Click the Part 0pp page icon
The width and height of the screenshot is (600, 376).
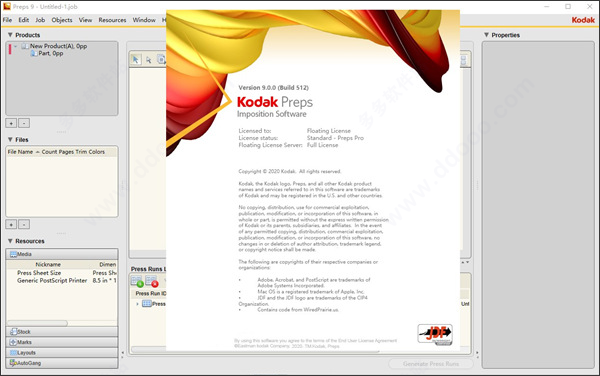pyautogui.click(x=34, y=54)
